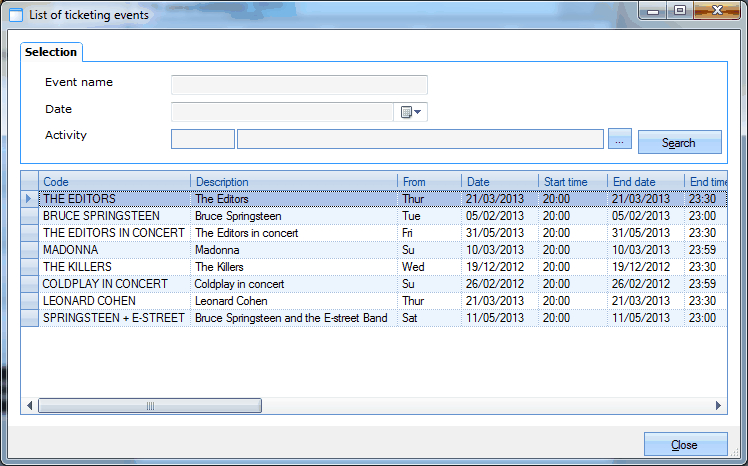Select the LEONARD COHEN code cell

(x=114, y=301)
